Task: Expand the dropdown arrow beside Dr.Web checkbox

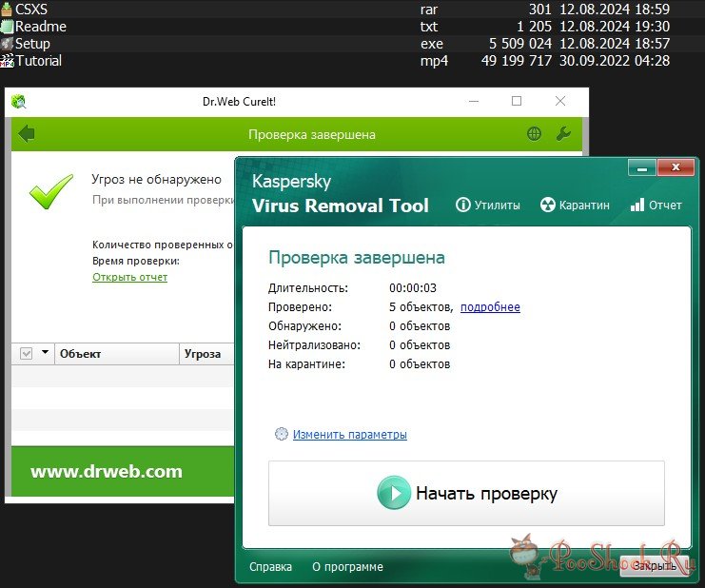Action: point(45,352)
